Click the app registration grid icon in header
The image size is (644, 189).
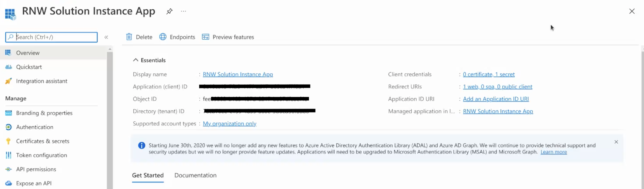click(x=10, y=14)
